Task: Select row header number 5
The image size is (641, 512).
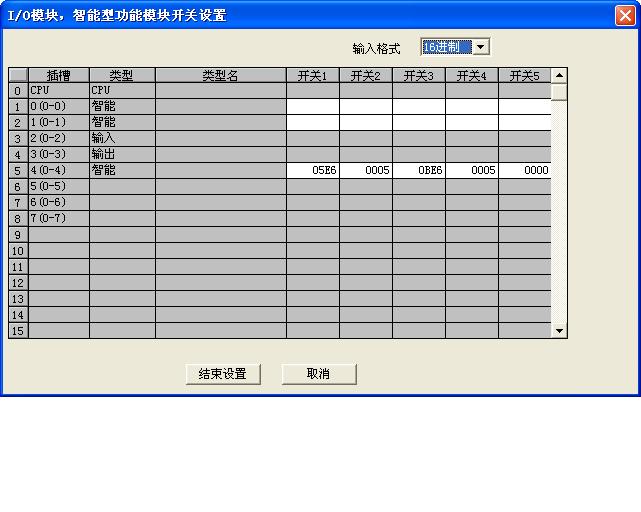Action: tap(18, 171)
